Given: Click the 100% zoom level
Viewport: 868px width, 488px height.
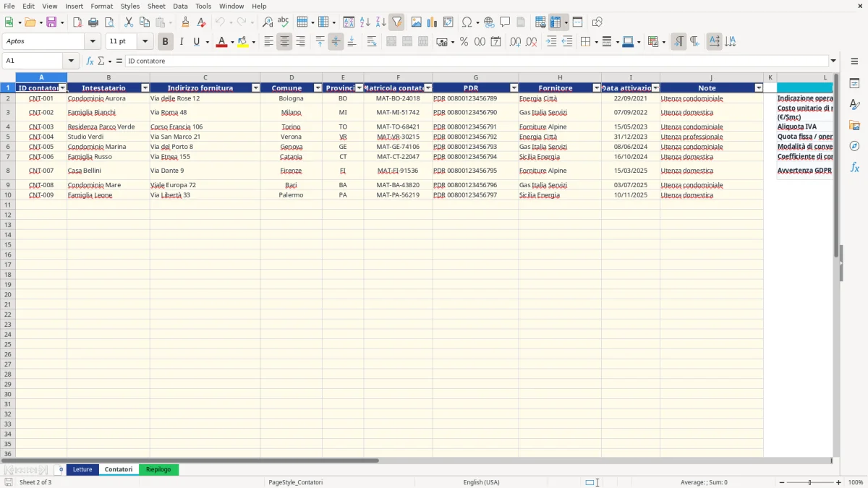Looking at the screenshot, I should coord(856,482).
